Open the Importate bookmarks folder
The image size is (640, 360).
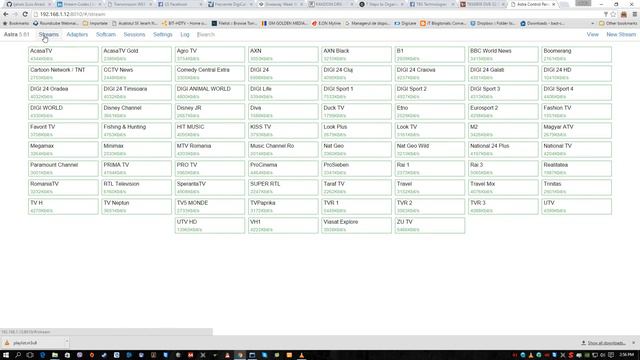click(96, 24)
